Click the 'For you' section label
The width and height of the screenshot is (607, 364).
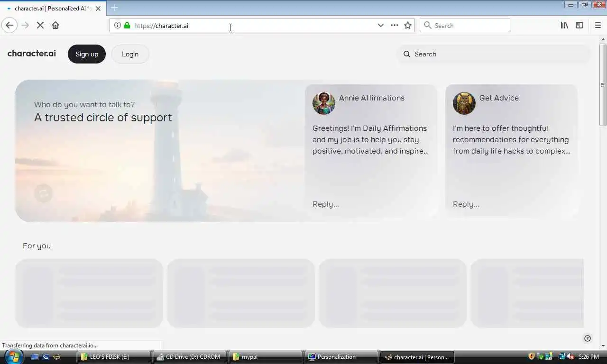(37, 246)
